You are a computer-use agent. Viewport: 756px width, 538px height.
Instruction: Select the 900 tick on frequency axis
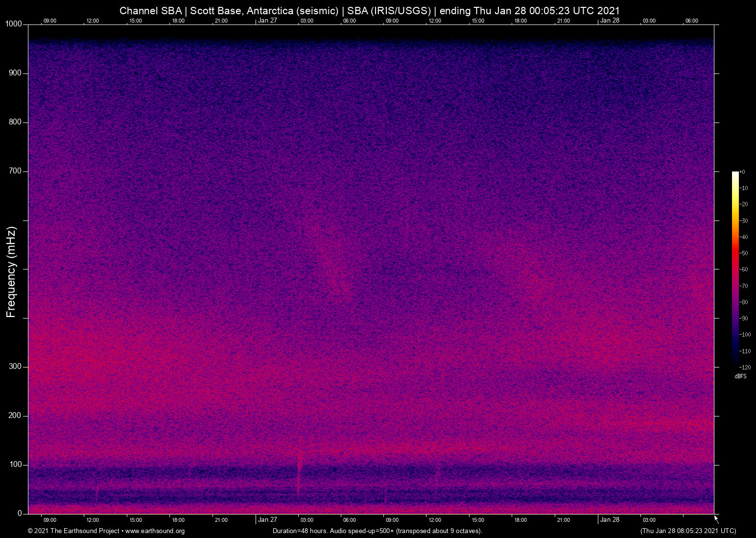click(15, 73)
